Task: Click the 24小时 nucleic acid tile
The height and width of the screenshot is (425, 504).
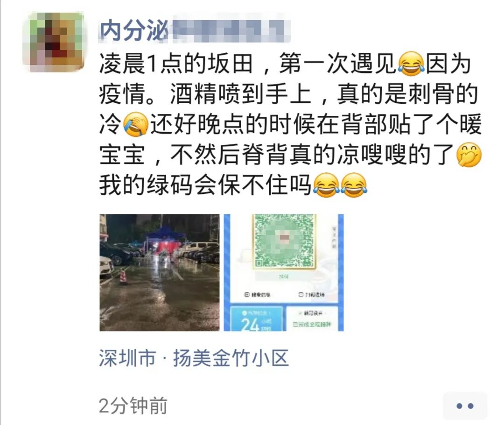Action: [256, 319]
